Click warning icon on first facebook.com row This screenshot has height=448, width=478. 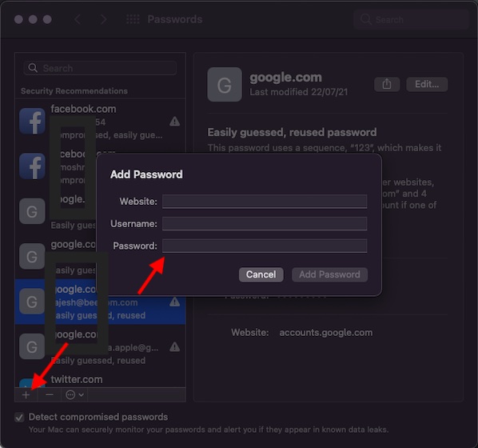click(175, 122)
